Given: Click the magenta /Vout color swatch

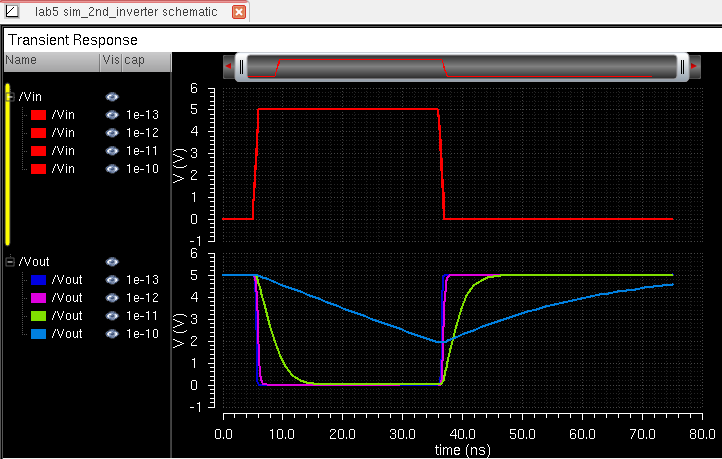Looking at the screenshot, I should click(38, 298).
